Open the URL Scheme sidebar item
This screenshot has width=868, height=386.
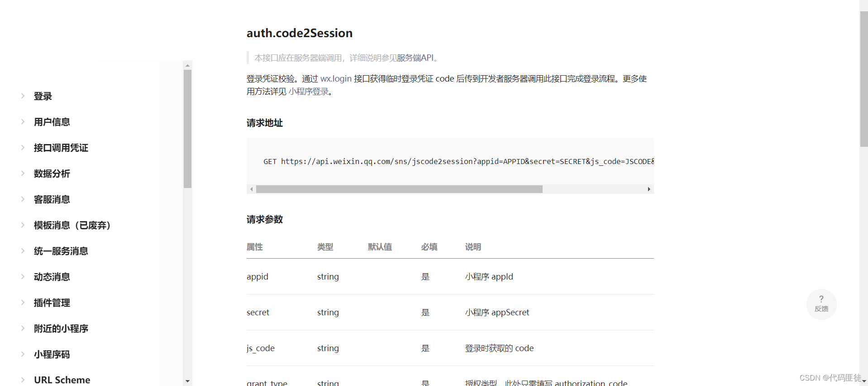tap(62, 380)
